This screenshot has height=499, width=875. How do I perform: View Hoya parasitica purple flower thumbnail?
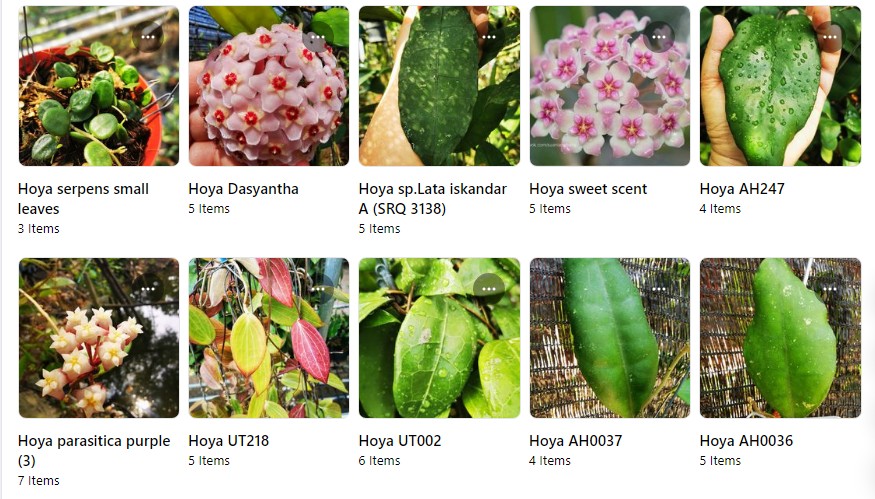click(x=99, y=338)
